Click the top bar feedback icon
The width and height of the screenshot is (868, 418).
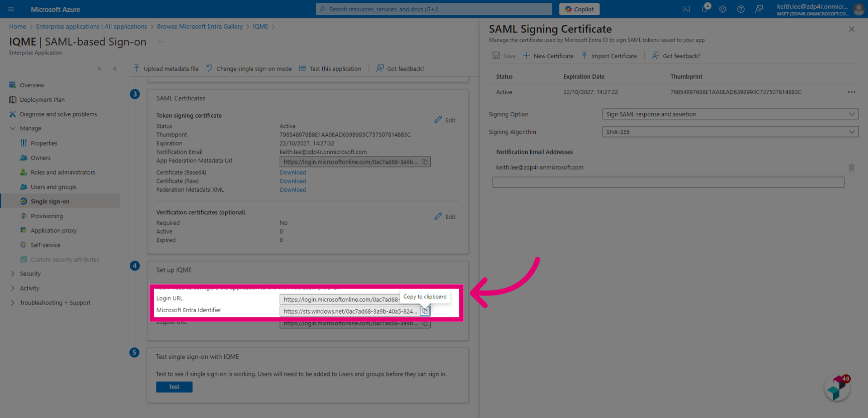pos(759,9)
